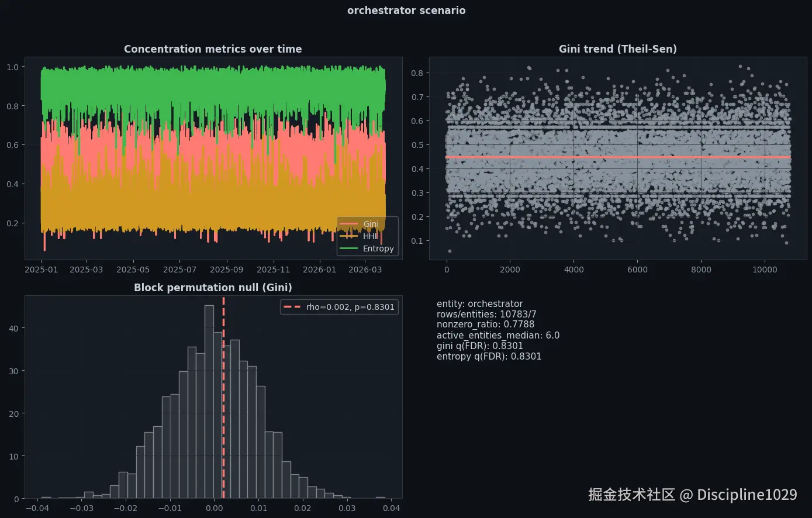812x518 pixels.
Task: Click 'Block permutation null (Gini)' title
Action: pos(213,288)
